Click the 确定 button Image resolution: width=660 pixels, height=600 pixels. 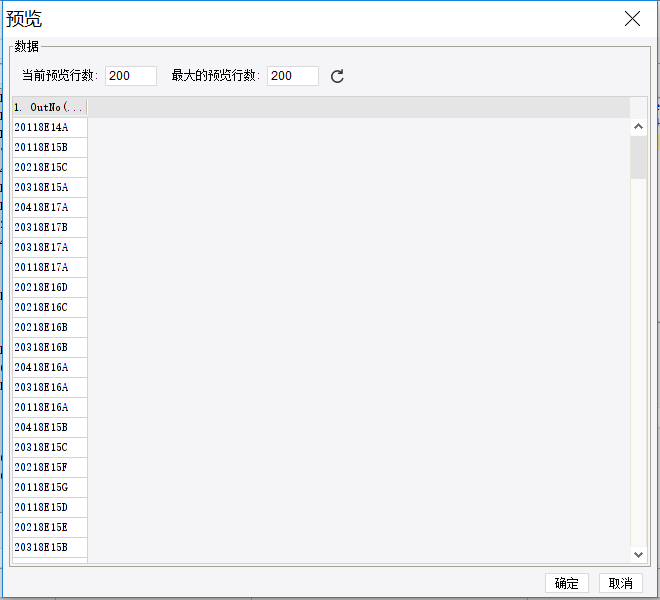[567, 583]
